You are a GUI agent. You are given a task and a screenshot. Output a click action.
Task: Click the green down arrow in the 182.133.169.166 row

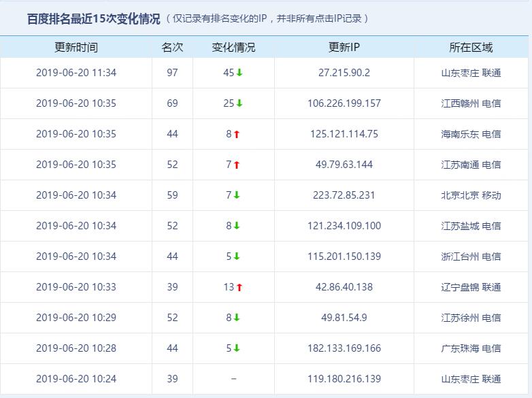237,348
